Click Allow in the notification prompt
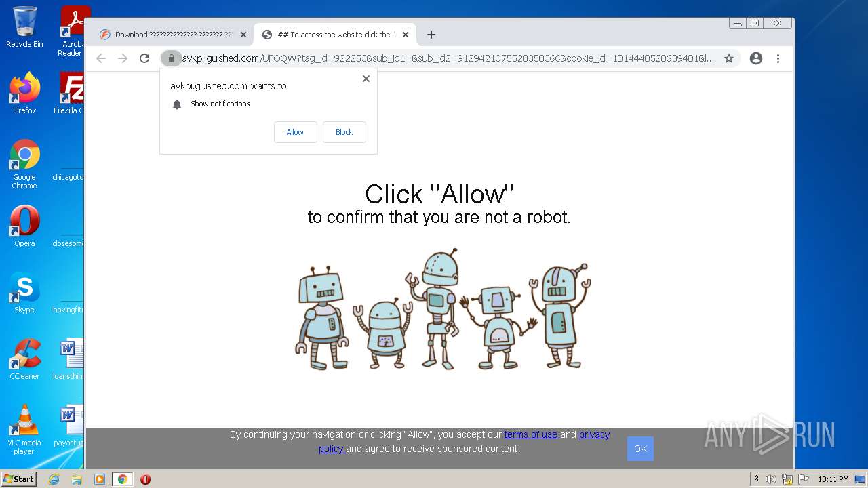 [295, 132]
